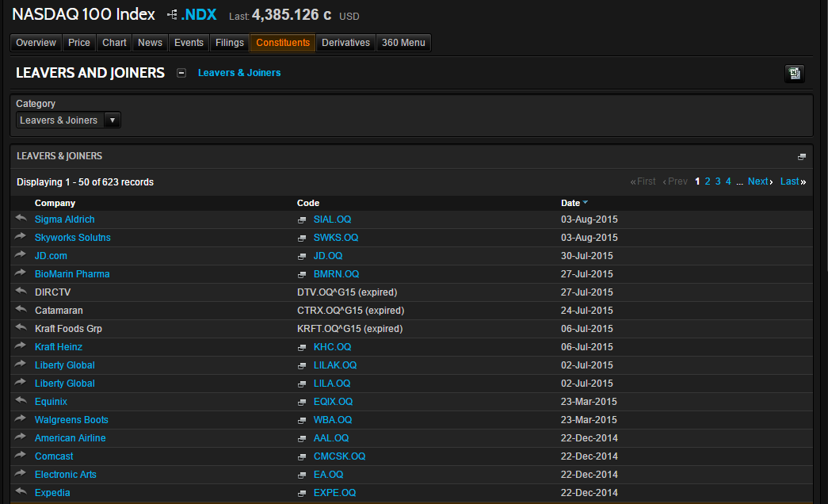Jump to page 3 of results

tap(718, 181)
